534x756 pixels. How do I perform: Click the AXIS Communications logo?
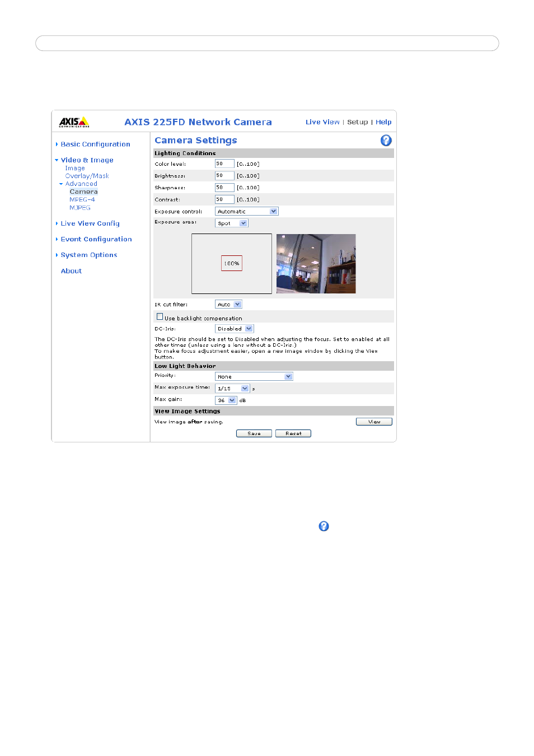coord(74,122)
